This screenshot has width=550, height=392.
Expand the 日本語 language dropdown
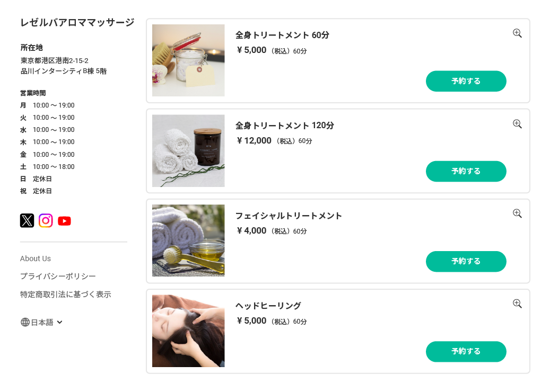point(59,322)
